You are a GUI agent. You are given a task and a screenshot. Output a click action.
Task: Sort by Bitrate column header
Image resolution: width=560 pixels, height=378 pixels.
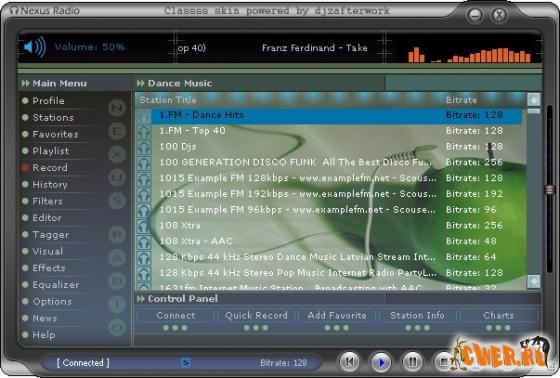click(x=461, y=100)
